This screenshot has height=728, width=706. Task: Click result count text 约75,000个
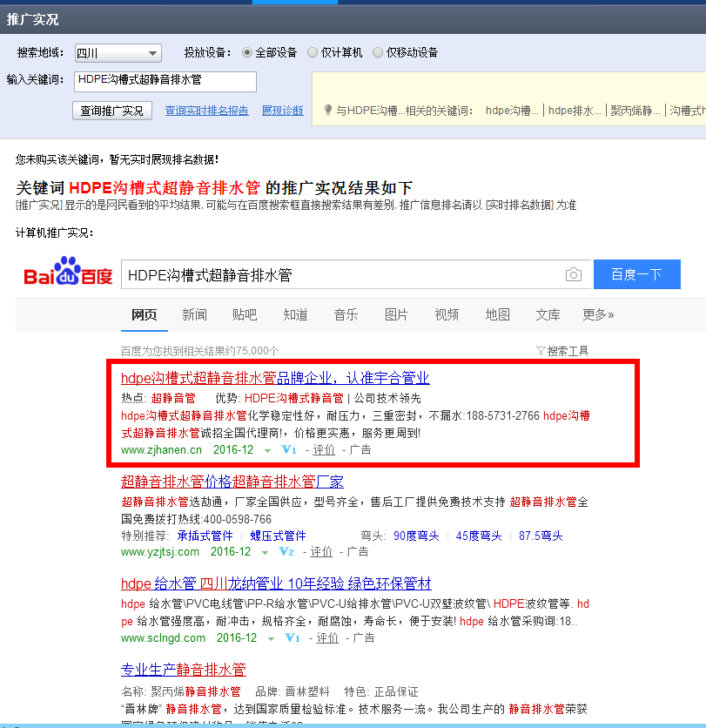click(252, 351)
